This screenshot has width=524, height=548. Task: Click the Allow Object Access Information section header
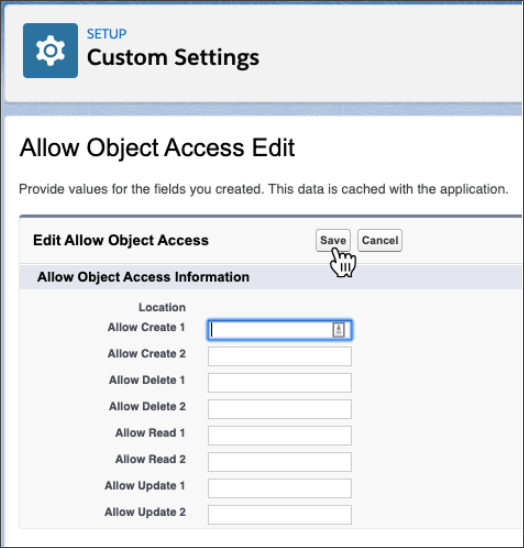[x=143, y=277]
